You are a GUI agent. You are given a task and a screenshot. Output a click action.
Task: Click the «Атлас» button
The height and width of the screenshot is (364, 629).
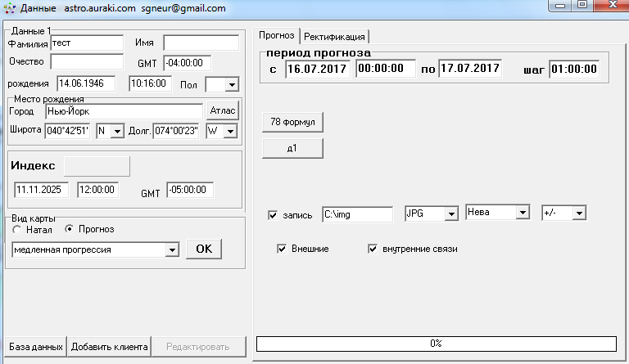pyautogui.click(x=222, y=111)
